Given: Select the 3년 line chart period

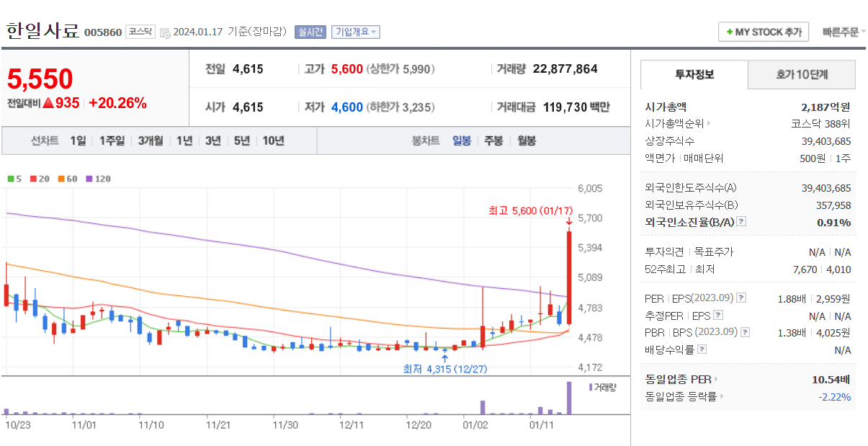Looking at the screenshot, I should pyautogui.click(x=212, y=141).
